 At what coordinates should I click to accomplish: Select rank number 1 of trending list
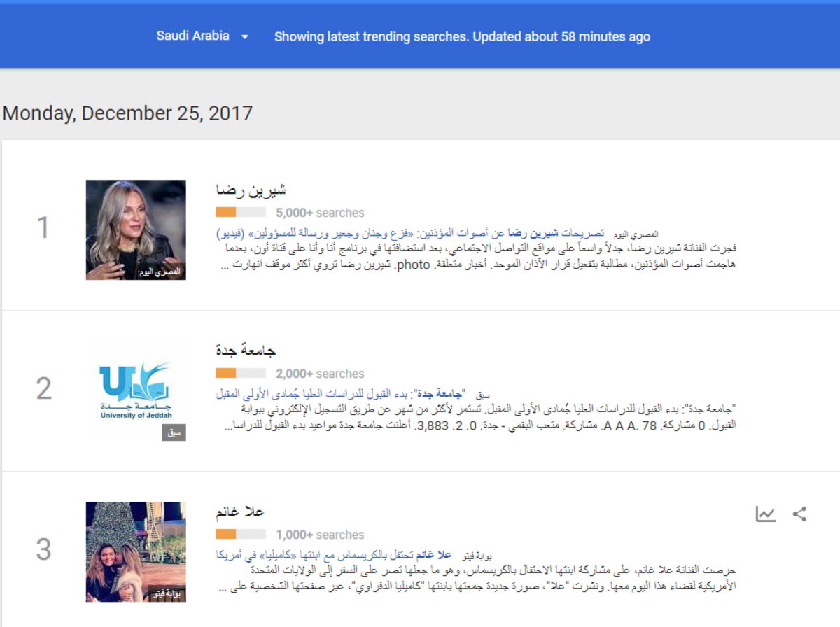tap(43, 228)
